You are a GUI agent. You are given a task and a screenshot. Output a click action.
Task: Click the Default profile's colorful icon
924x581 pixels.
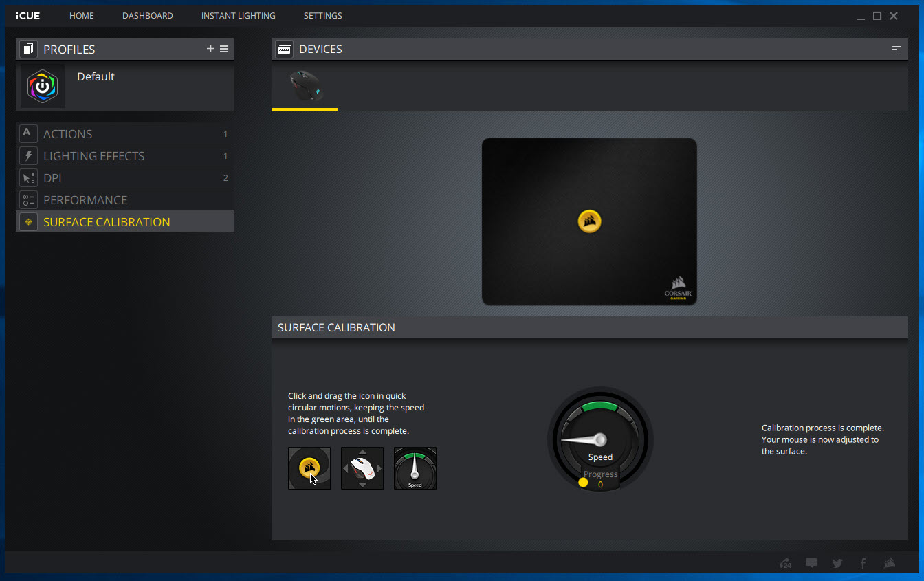click(x=43, y=86)
